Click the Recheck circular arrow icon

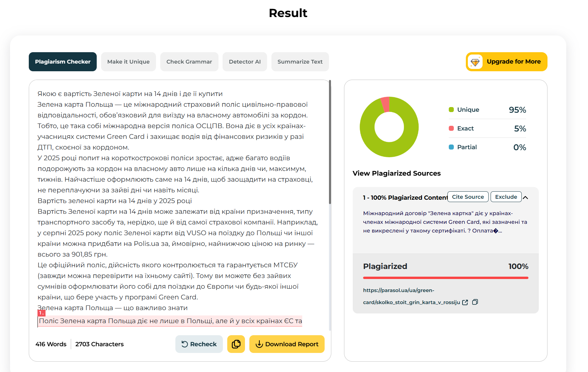coord(184,344)
